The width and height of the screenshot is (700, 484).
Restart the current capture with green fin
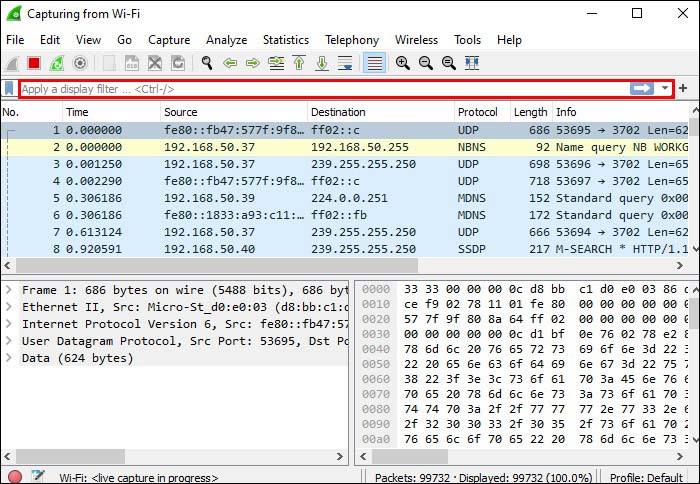(x=57, y=63)
